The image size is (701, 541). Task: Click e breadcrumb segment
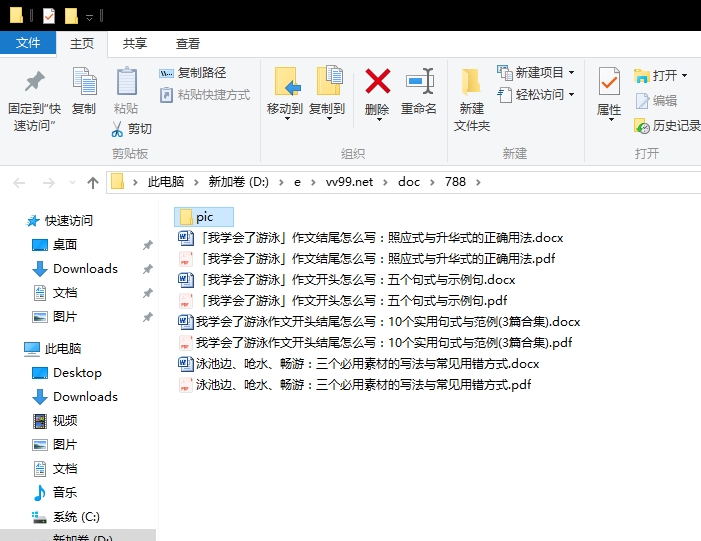point(297,182)
